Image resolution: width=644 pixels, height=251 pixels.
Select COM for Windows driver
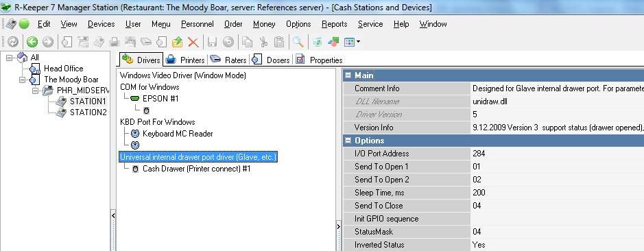tap(150, 87)
